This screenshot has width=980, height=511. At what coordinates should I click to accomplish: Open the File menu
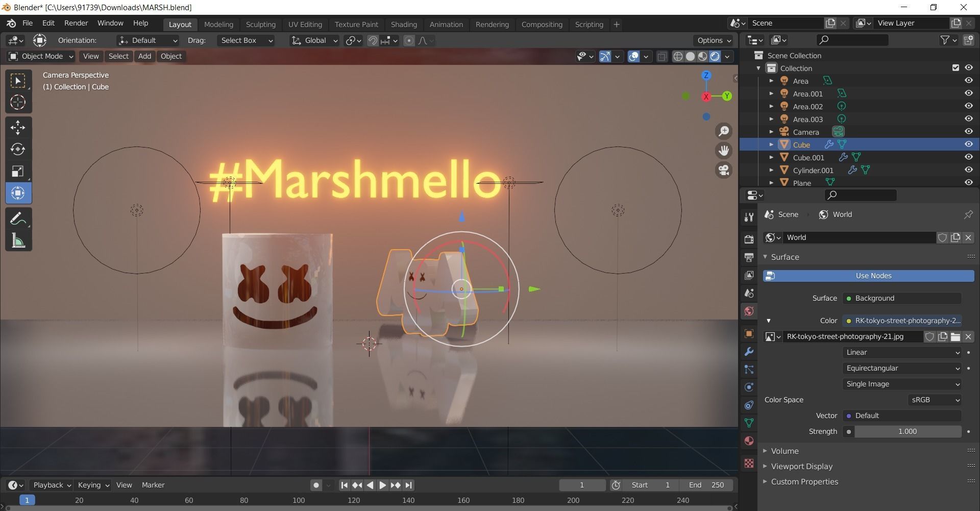click(28, 23)
